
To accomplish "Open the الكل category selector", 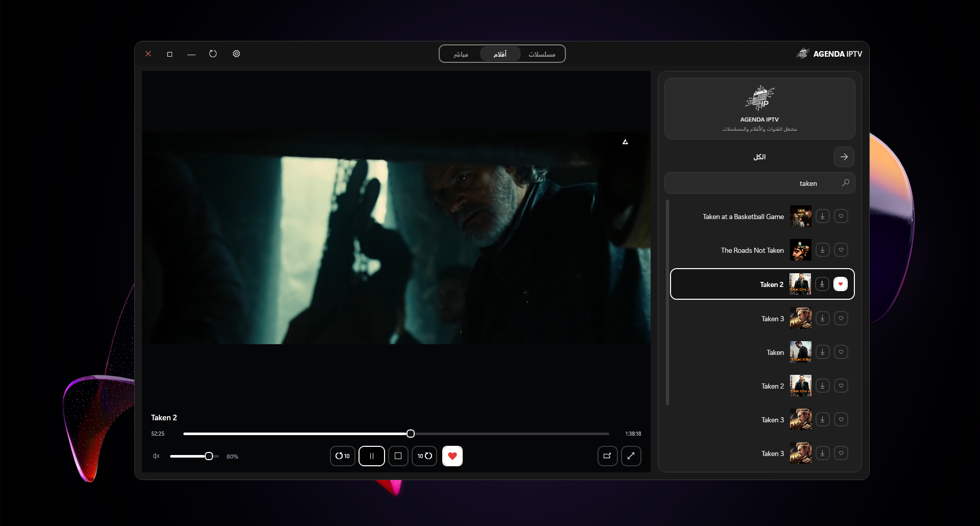I will coord(759,157).
